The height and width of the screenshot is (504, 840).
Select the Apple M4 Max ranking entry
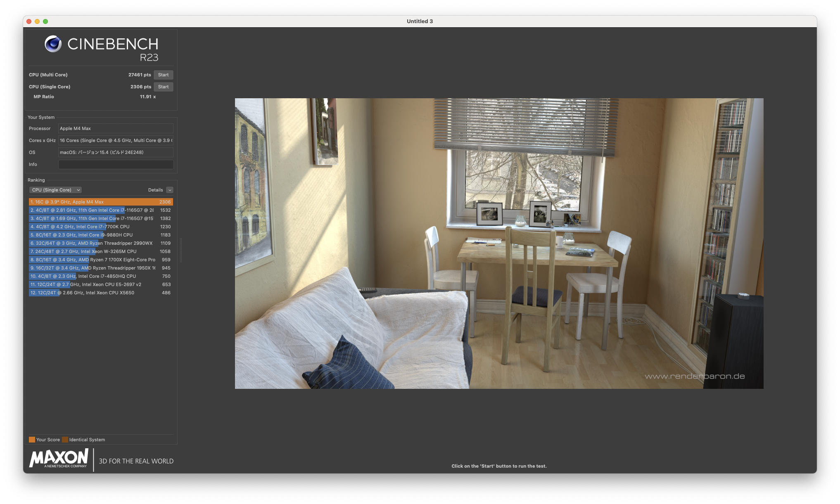coord(100,202)
